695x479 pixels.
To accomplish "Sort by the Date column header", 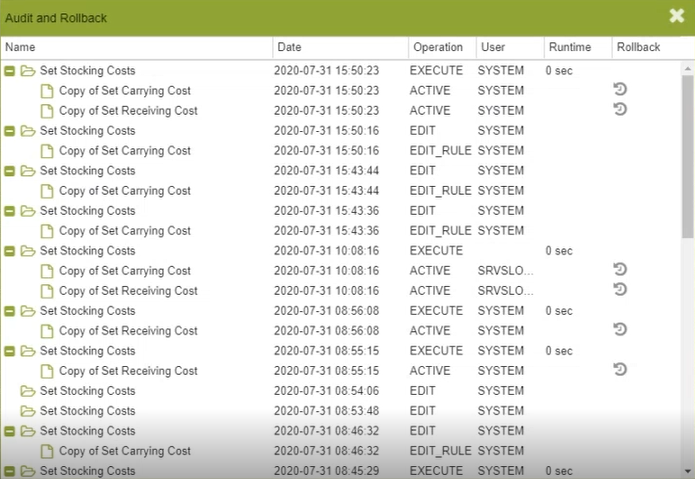I will (289, 47).
